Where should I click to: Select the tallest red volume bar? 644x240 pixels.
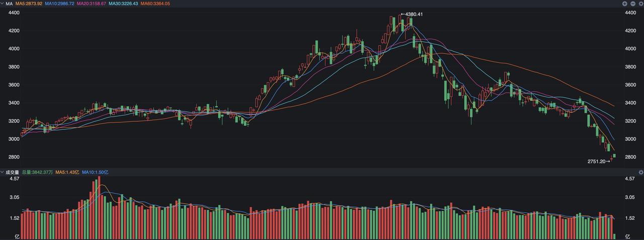click(x=99, y=207)
